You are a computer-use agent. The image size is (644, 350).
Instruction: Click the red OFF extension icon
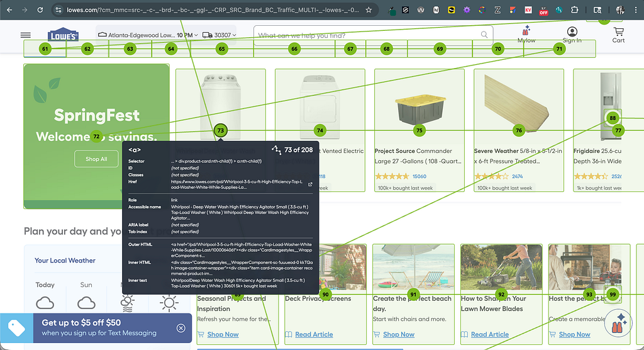[543, 11]
